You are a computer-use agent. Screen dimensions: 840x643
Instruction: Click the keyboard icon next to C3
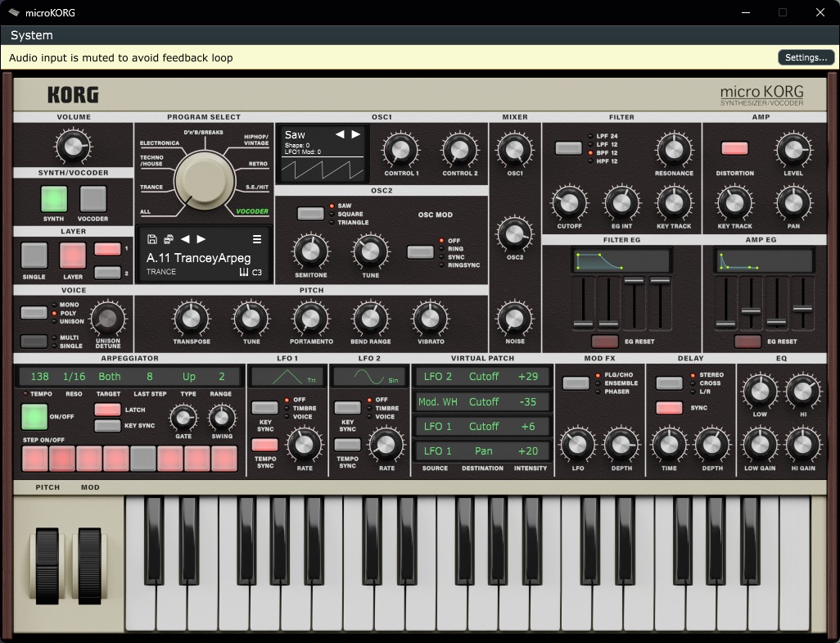(244, 272)
